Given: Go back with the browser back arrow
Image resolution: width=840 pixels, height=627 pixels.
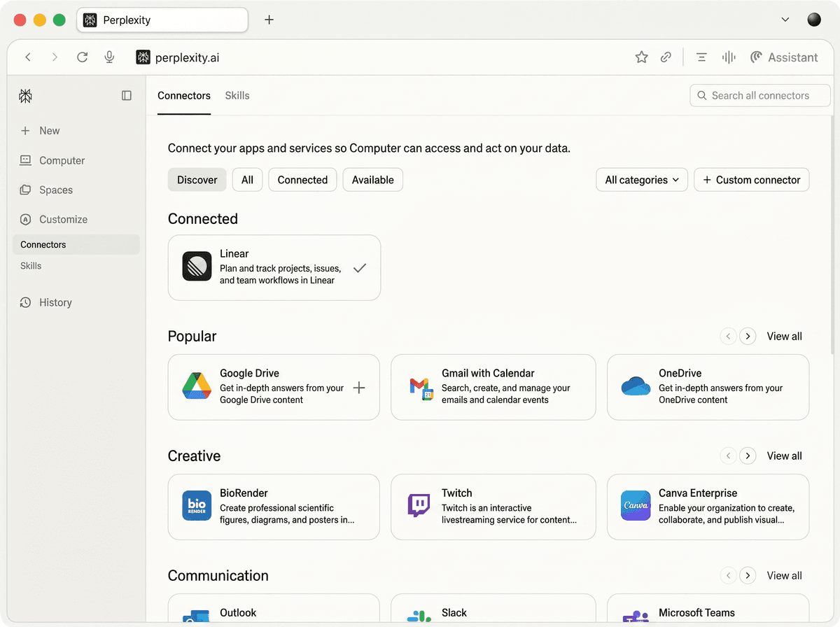Looking at the screenshot, I should coord(28,57).
